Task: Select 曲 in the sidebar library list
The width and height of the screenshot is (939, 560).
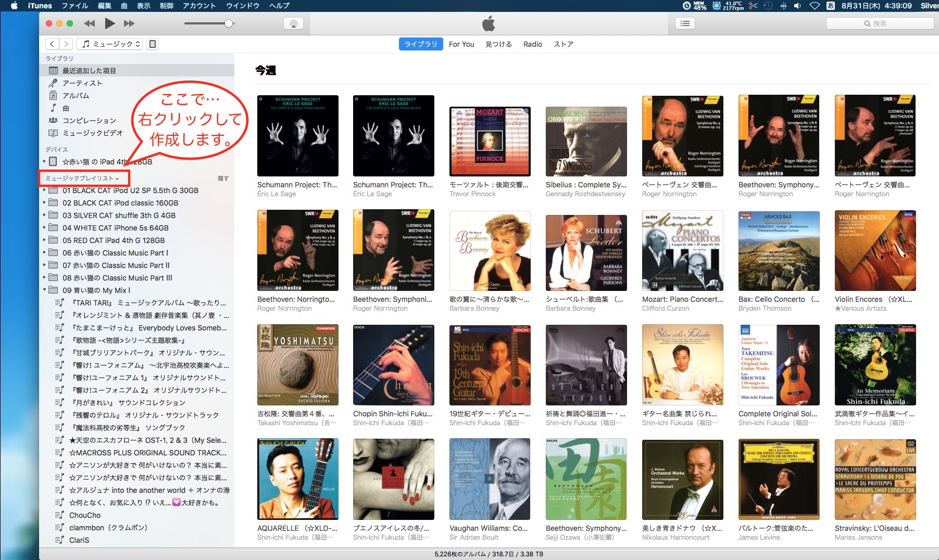Action: click(x=137, y=108)
